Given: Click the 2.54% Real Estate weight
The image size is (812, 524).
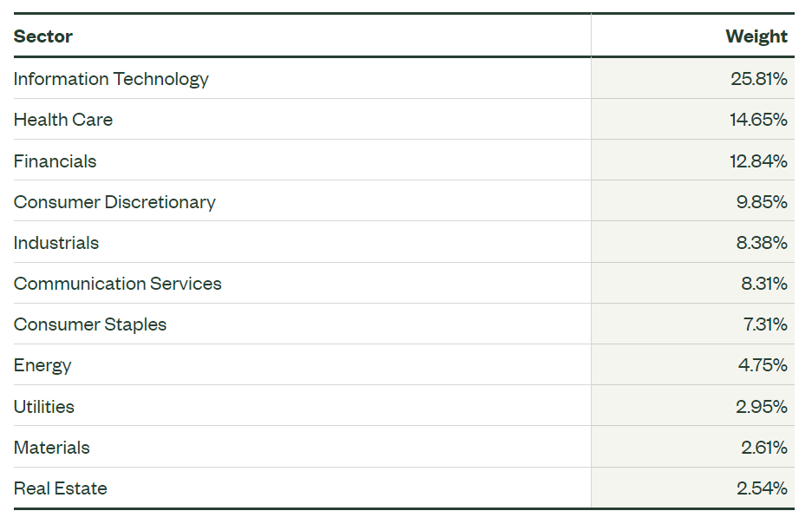Looking at the screenshot, I should point(763,488).
